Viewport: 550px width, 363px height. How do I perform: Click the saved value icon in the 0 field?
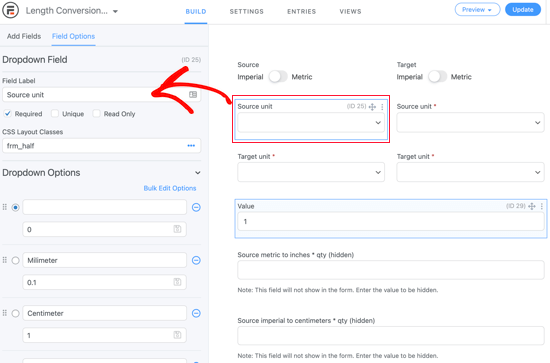tap(177, 229)
